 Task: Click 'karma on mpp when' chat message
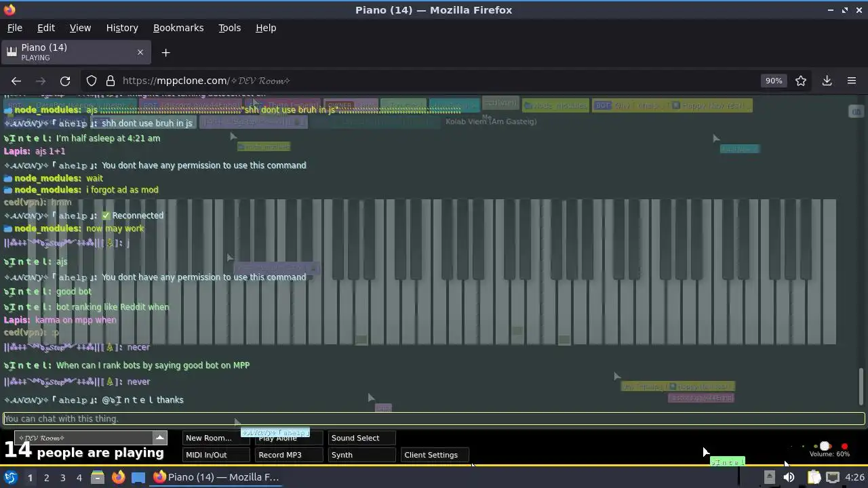coord(76,320)
